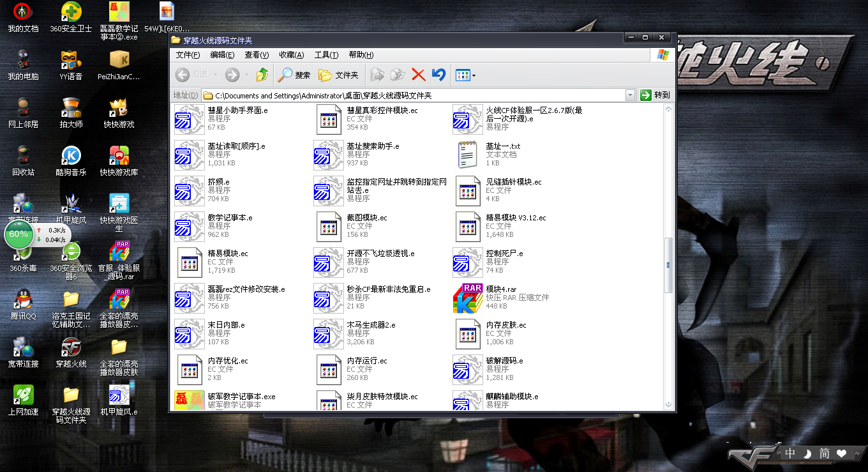Click the vertical scrollbar thumb
The width and height of the screenshot is (868, 472).
669,264
